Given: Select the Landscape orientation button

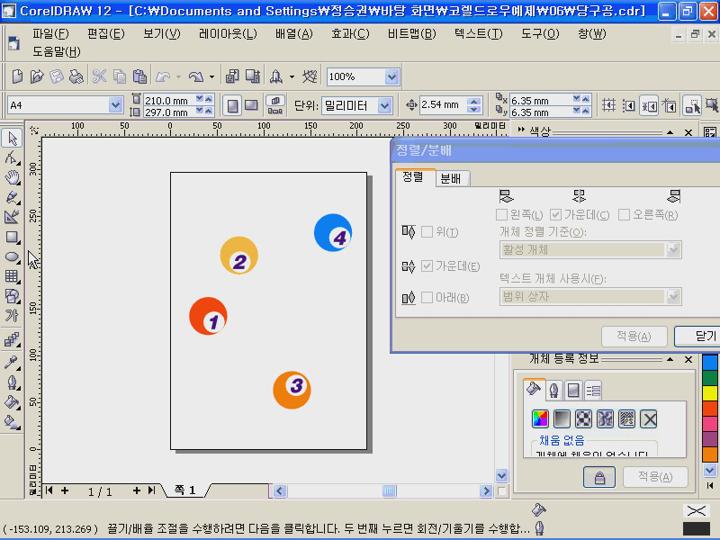Looking at the screenshot, I should [251, 106].
